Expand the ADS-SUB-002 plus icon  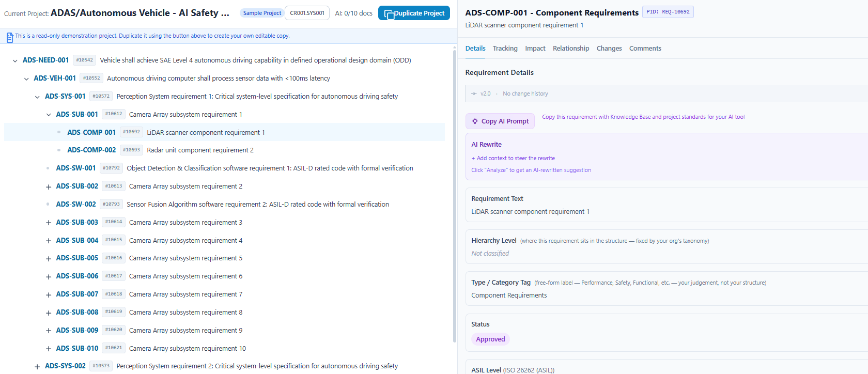point(49,187)
